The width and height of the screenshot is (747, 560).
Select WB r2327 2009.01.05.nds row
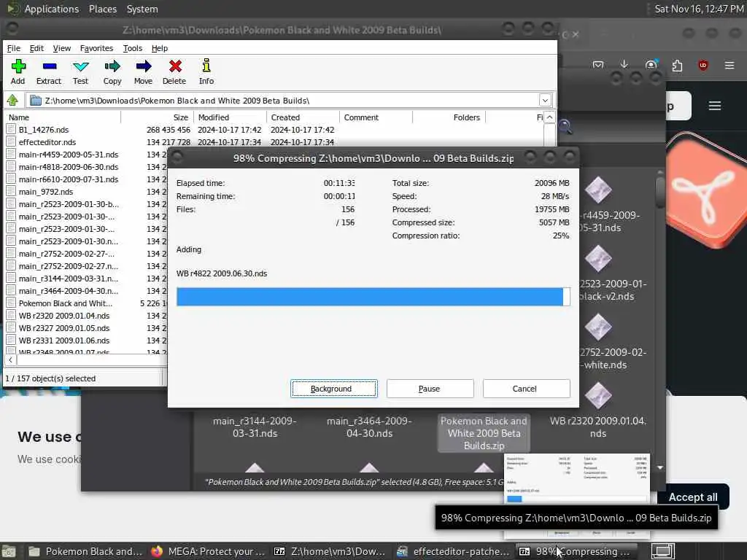(x=64, y=328)
